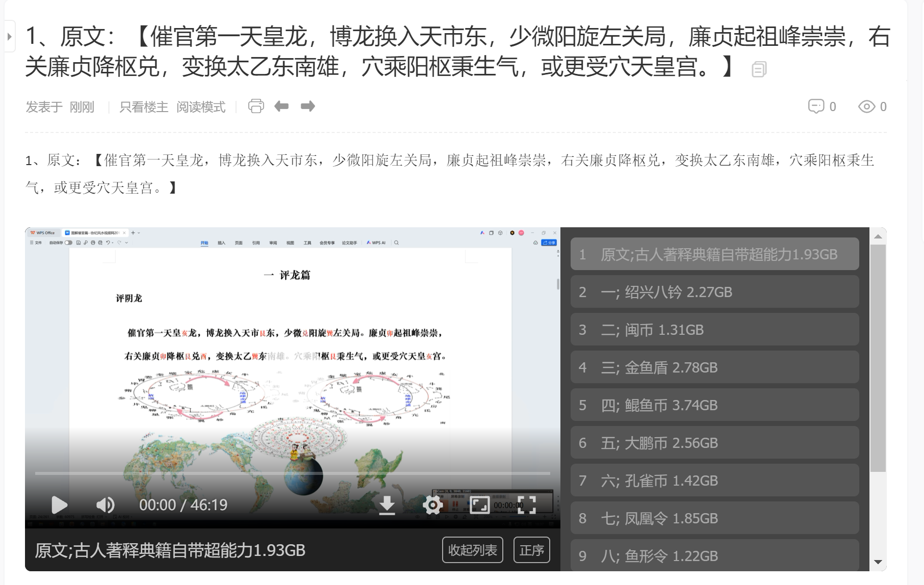Print this post using the printer icon
This screenshot has height=585, width=924.
[256, 106]
